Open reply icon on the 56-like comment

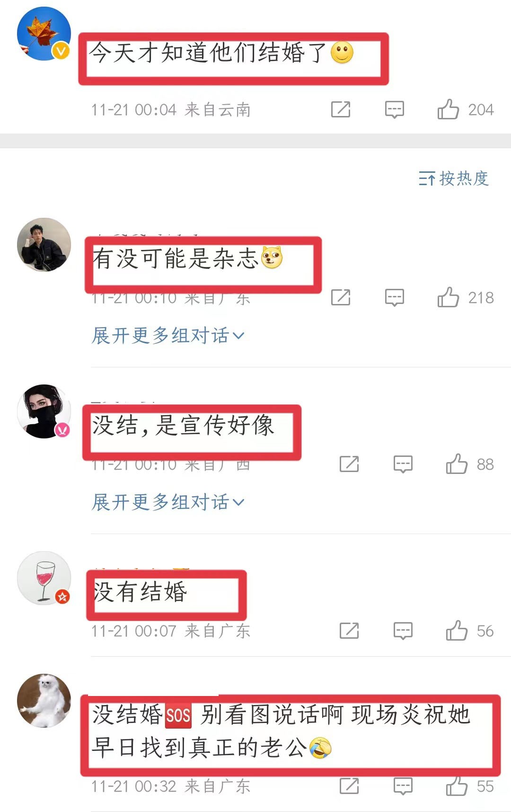point(403,631)
